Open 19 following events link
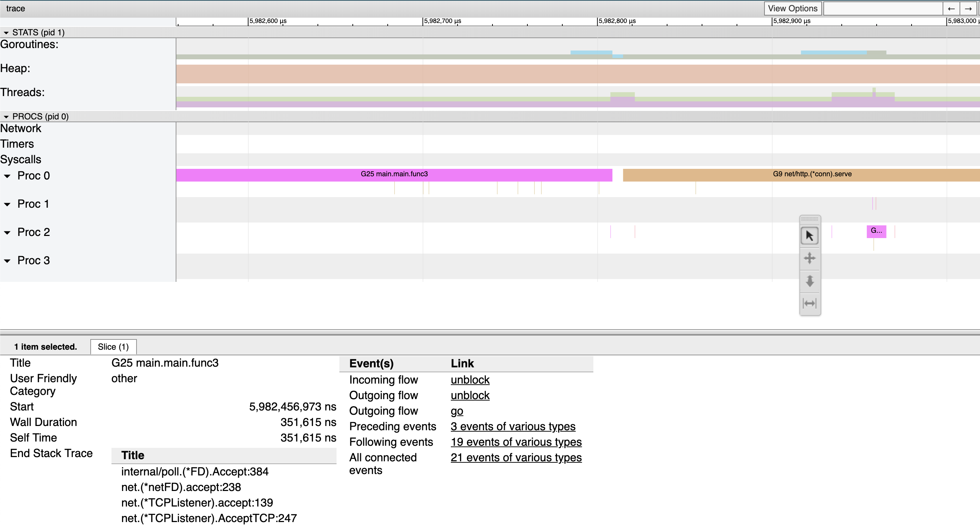The width and height of the screenshot is (980, 527). (x=516, y=442)
